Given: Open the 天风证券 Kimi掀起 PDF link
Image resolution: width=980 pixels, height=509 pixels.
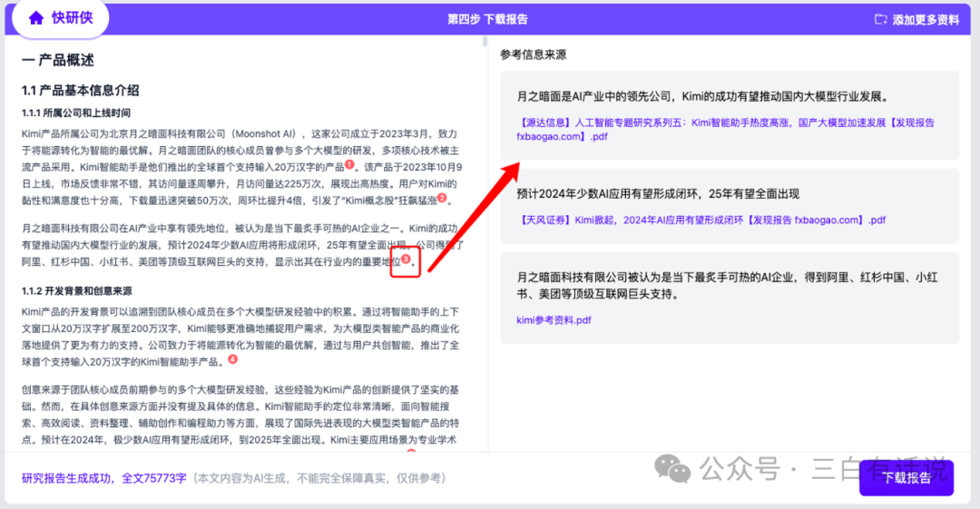Looking at the screenshot, I should pyautogui.click(x=701, y=220).
